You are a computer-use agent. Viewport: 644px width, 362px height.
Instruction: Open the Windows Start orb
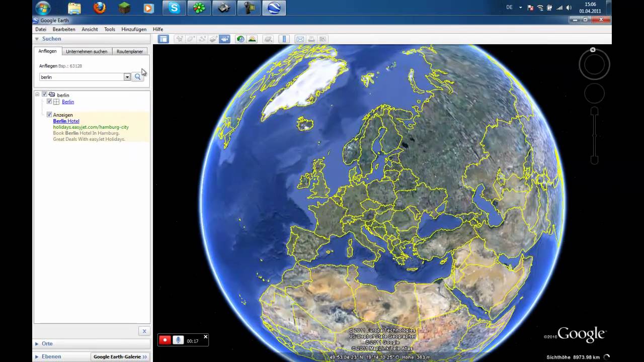pos(43,8)
